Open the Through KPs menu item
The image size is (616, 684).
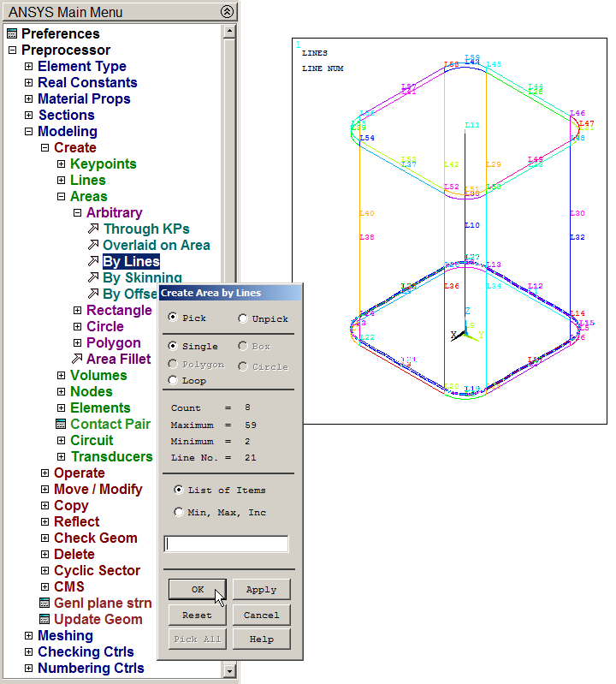coord(146,229)
